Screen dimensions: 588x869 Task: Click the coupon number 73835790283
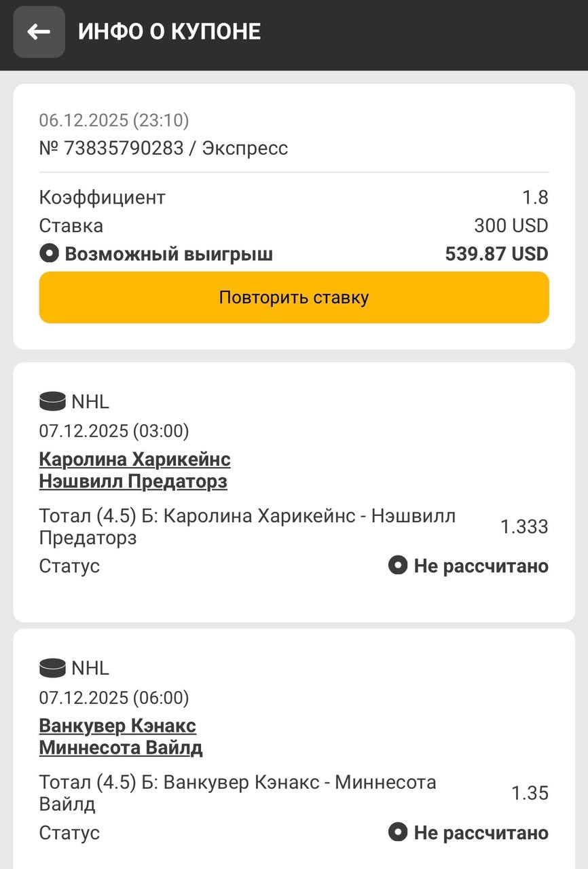(x=124, y=148)
